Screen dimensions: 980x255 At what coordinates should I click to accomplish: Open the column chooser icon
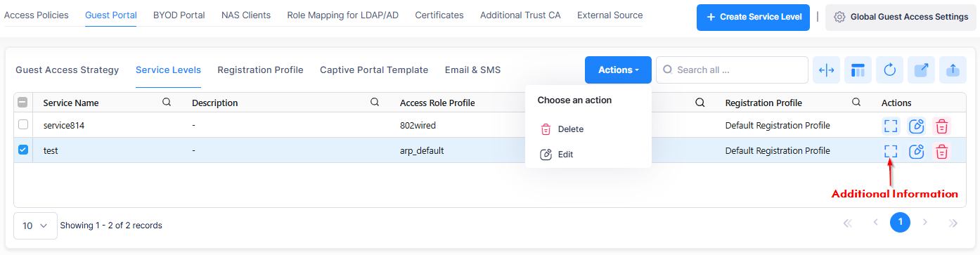point(858,70)
